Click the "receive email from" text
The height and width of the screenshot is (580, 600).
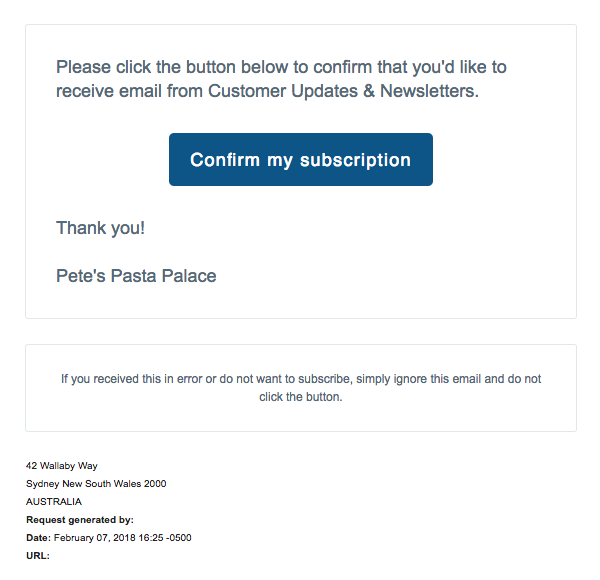pyautogui.click(x=128, y=92)
